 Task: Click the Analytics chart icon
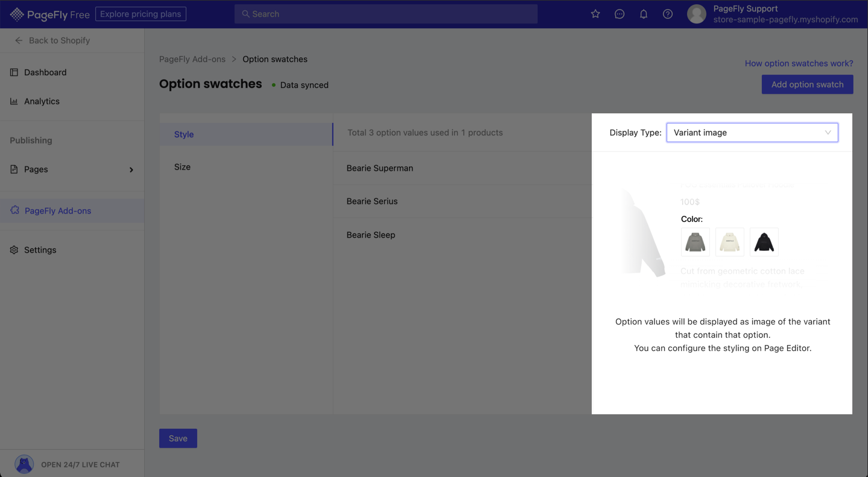click(14, 101)
